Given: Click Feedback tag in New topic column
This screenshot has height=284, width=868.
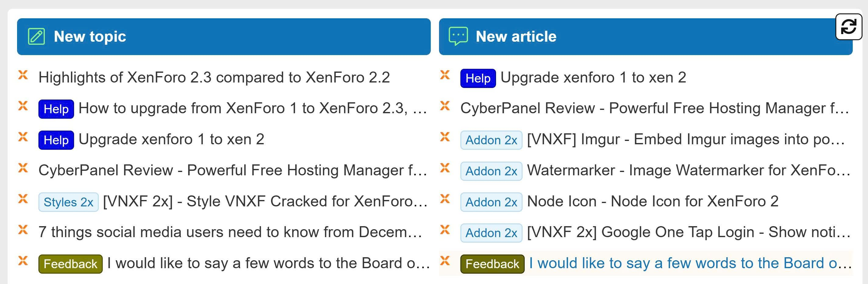Looking at the screenshot, I should pos(70,264).
